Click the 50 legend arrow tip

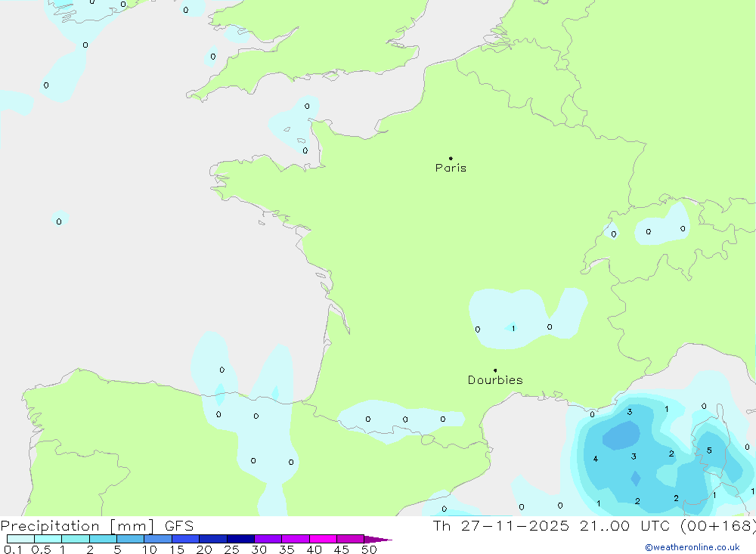pos(378,540)
